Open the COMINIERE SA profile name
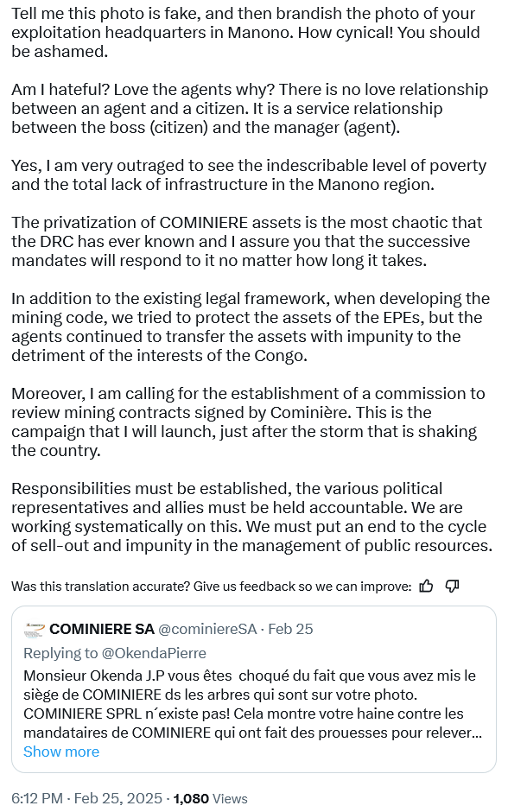This screenshot has width=508, height=812. tap(102, 629)
